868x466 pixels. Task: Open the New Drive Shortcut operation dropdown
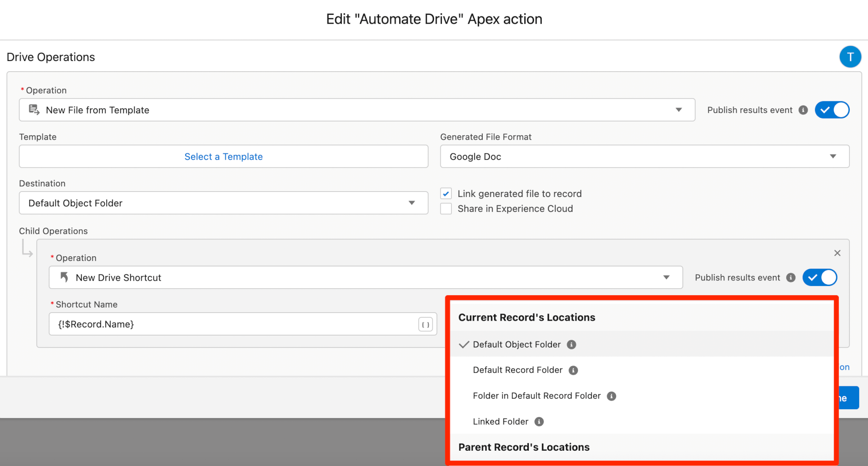click(366, 277)
